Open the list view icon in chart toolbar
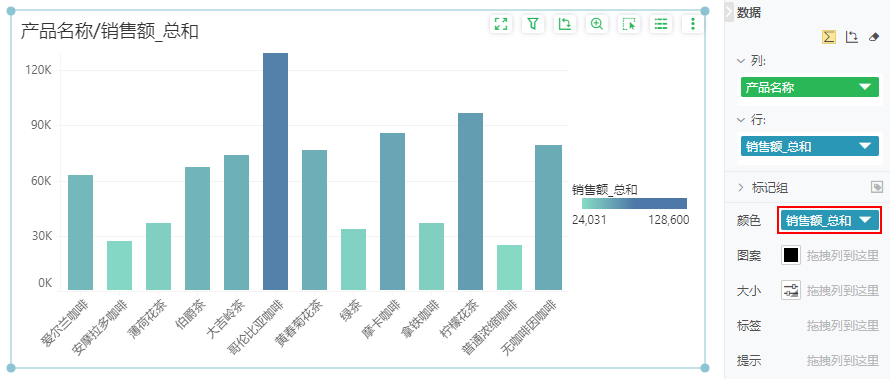 [x=661, y=24]
